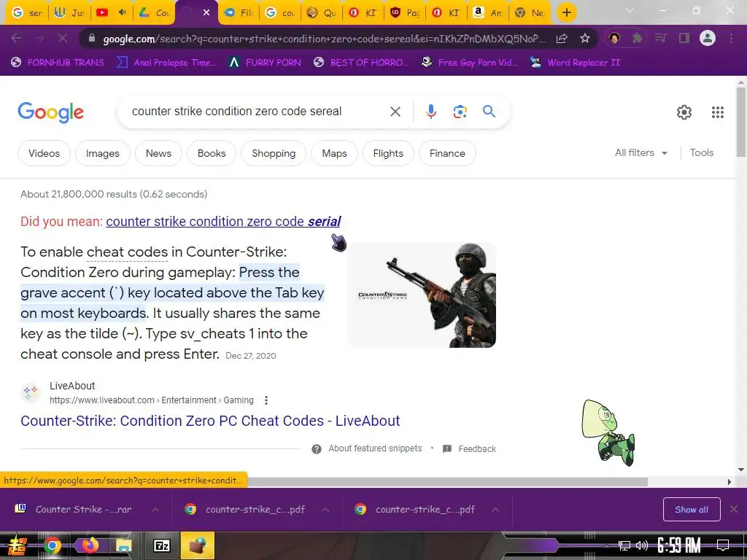Click Show all downloads
The image size is (747, 560).
pyautogui.click(x=692, y=510)
